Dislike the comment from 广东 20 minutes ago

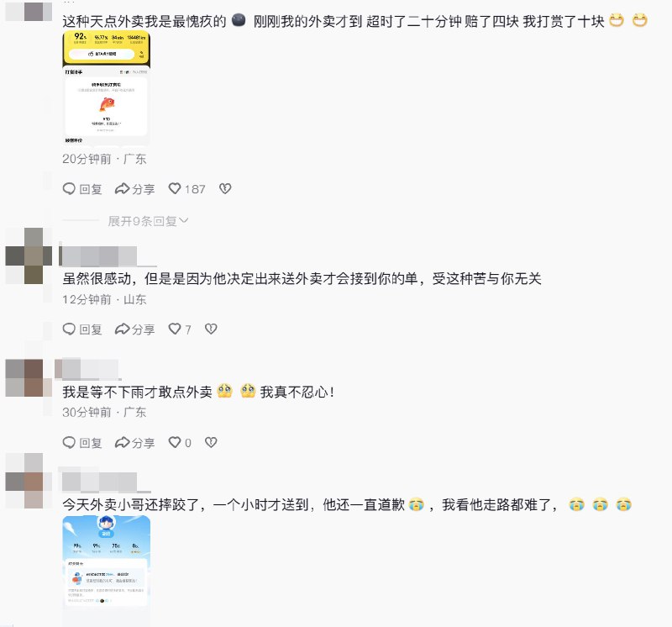click(x=225, y=189)
